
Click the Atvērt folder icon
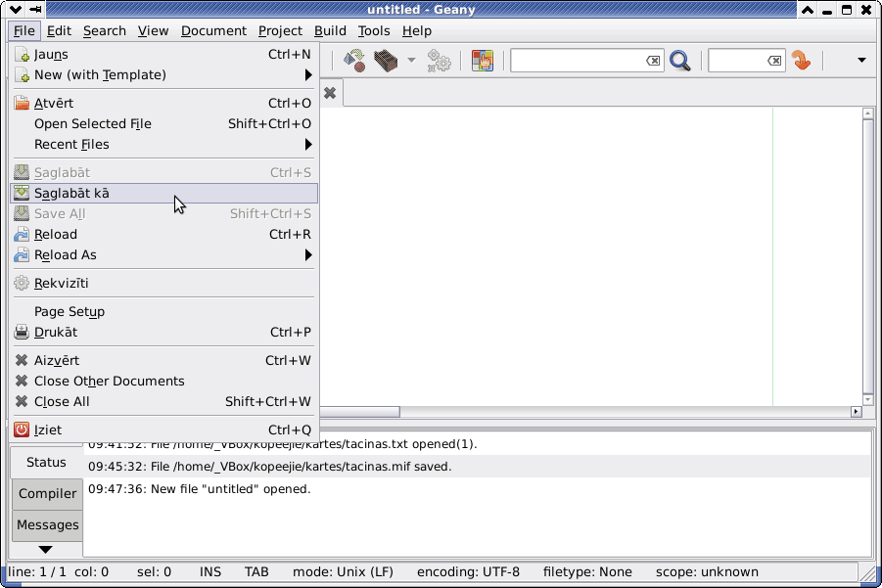(x=22, y=104)
